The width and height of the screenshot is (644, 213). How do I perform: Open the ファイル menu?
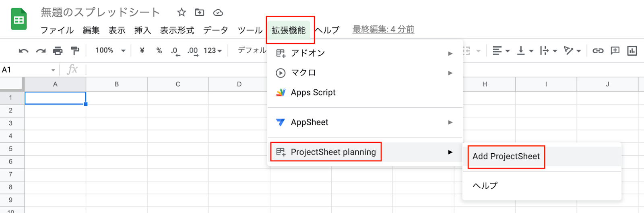[57, 30]
